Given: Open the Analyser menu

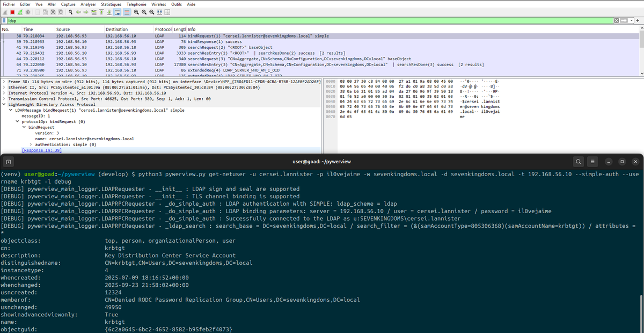Looking at the screenshot, I should (x=87, y=4).
